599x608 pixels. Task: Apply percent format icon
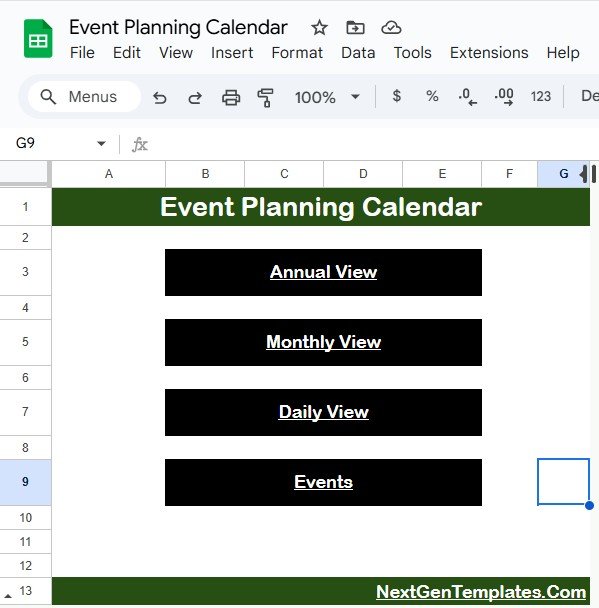point(432,96)
